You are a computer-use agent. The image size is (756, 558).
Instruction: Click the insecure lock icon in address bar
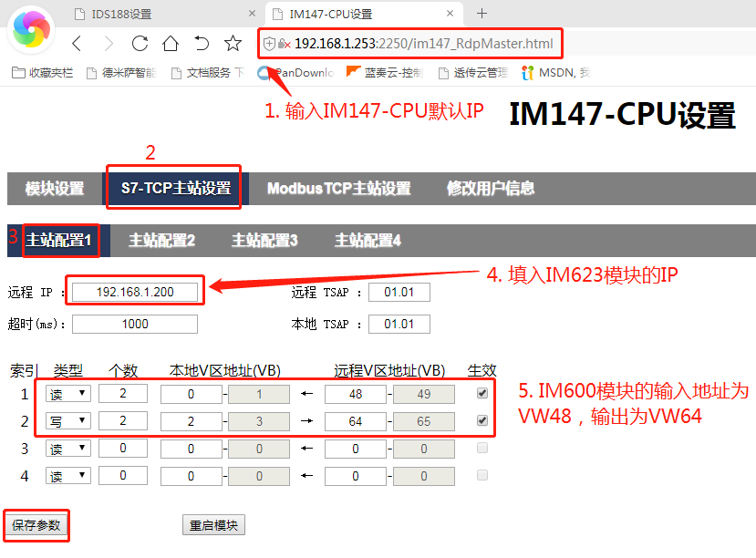pyautogui.click(x=284, y=44)
